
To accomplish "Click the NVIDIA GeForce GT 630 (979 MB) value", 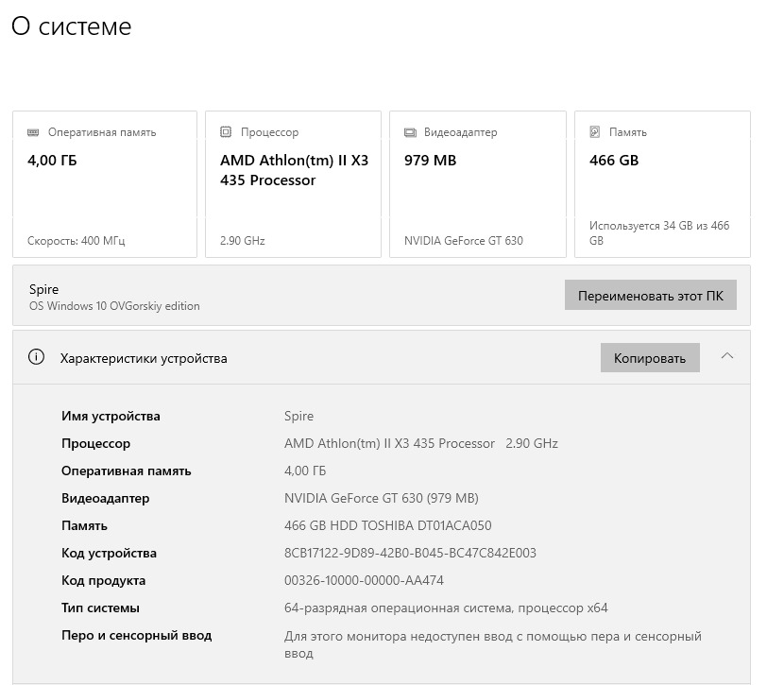I will click(381, 498).
